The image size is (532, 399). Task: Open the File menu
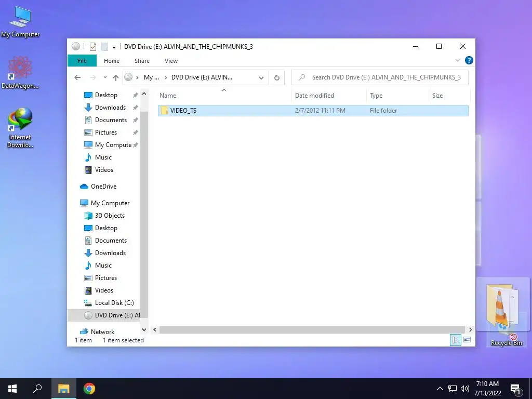(x=82, y=61)
